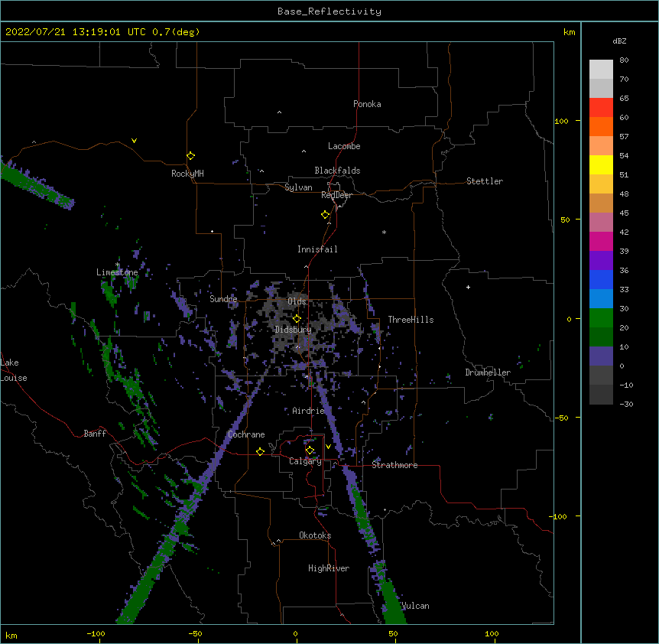This screenshot has height=644, width=659.
Task: Click the caret marker west of Lacombe
Action: point(304,151)
